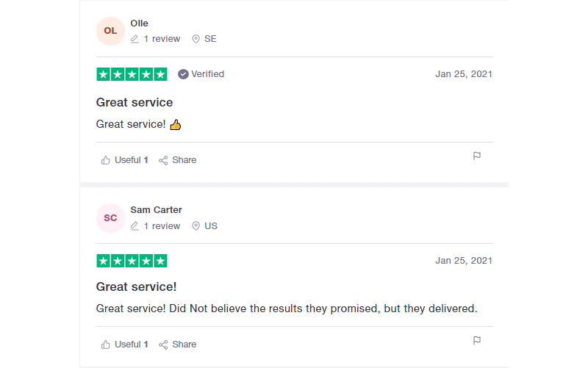Click the location pin icon next to SE

tap(196, 39)
